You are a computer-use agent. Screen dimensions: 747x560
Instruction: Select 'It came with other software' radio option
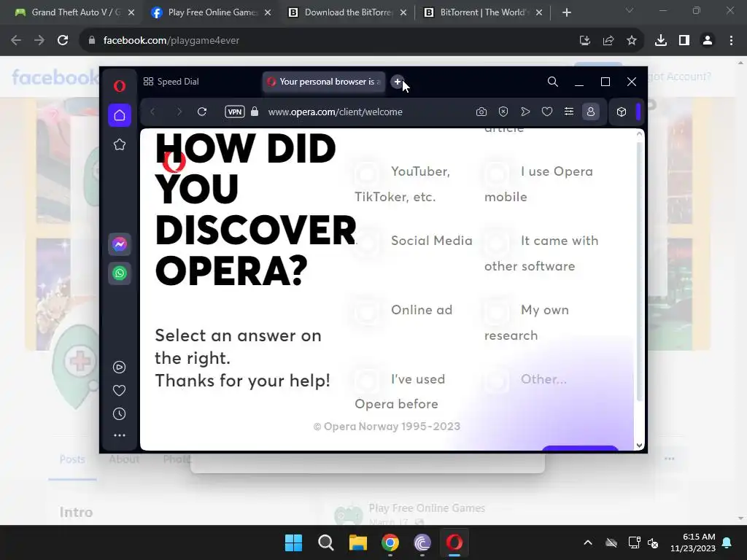coord(496,242)
